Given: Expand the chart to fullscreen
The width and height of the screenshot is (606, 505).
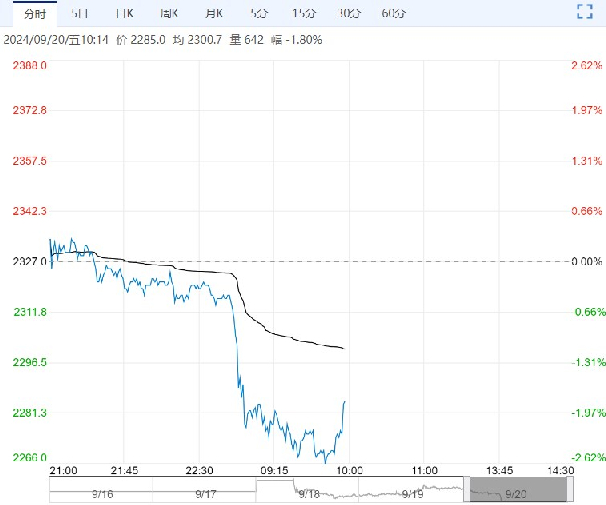Looking at the screenshot, I should (586, 12).
